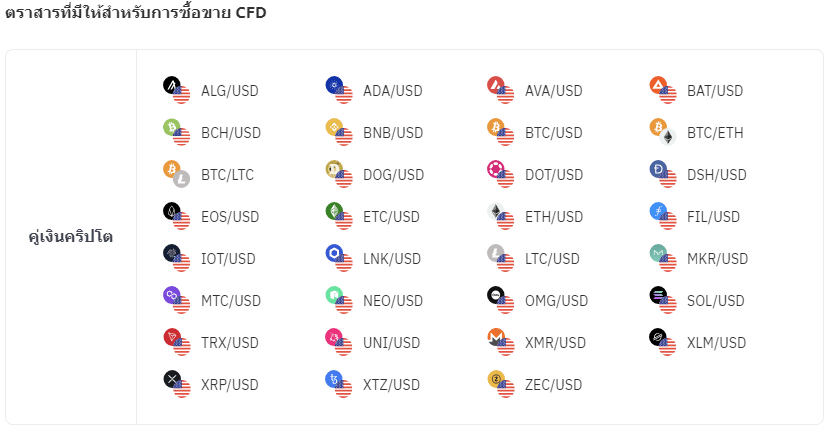Click the ALG/USD coin icon
Image resolution: width=828 pixels, height=428 pixels.
[176, 90]
